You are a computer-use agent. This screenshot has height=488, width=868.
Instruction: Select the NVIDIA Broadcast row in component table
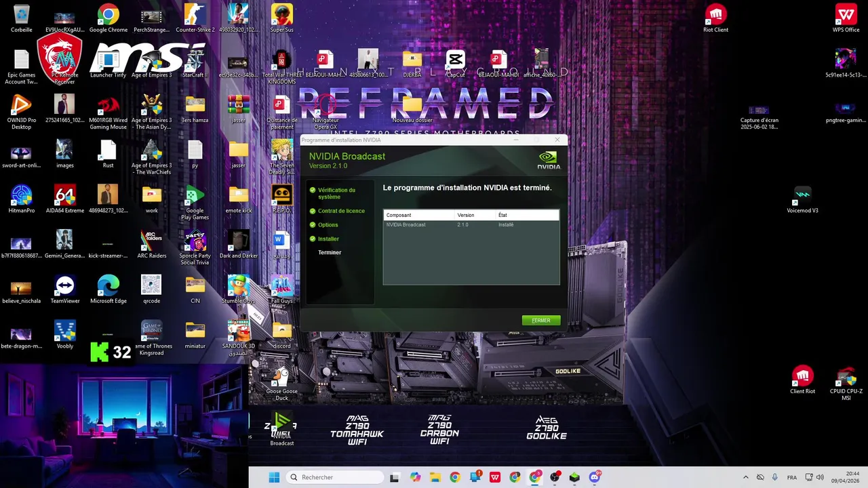pyautogui.click(x=471, y=224)
